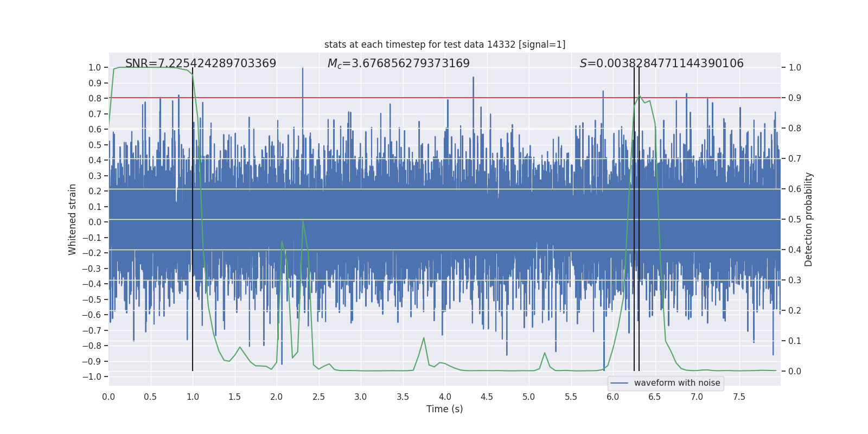This screenshot has height=434, width=868.
Task: Click the 'Whitened strain' y-axis label
Action: [x=72, y=219]
